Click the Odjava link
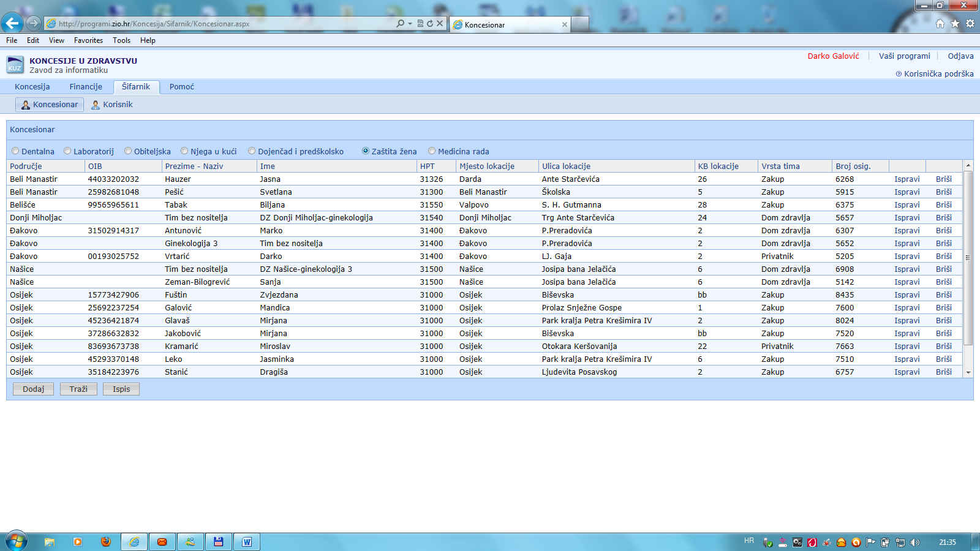The image size is (980, 551). pos(960,56)
